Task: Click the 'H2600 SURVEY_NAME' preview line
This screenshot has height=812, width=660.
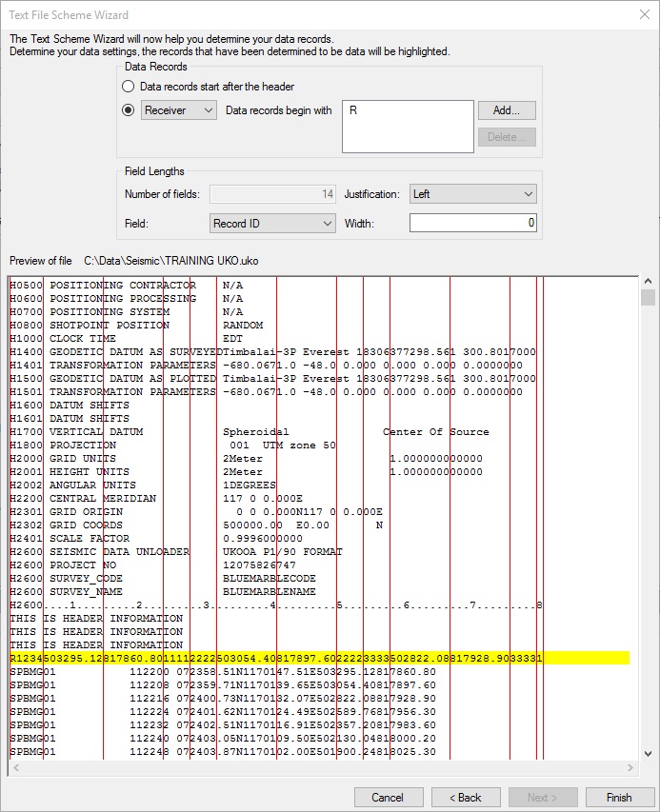Action: [x=163, y=592]
